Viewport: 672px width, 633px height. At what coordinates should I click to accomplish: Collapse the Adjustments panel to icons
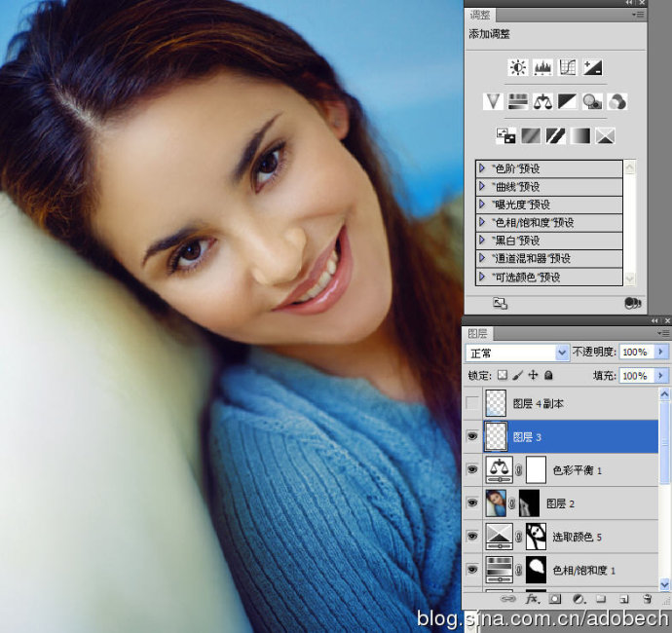pos(629,3)
